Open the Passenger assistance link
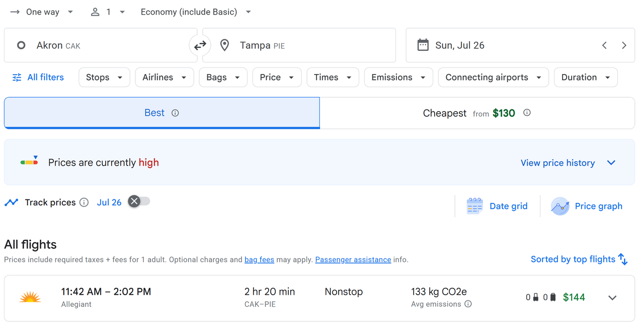Screen dimensions: 644x334 point(353,260)
